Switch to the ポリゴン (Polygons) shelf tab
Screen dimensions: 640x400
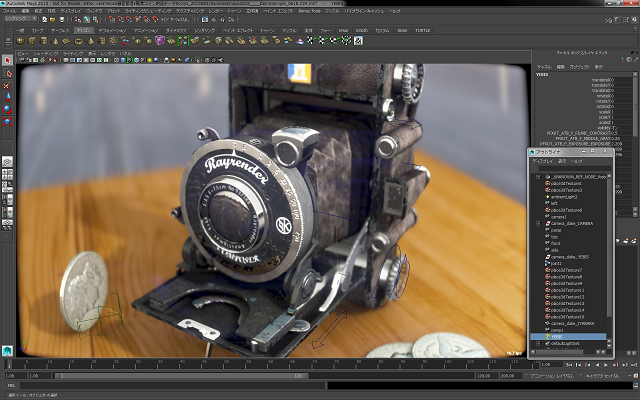[84, 30]
